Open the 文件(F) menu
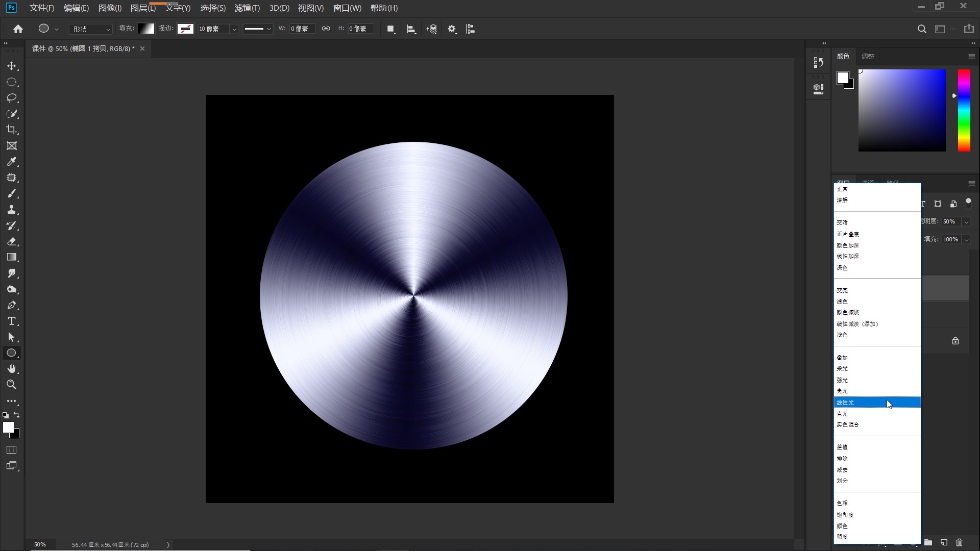The height and width of the screenshot is (551, 980). tap(42, 8)
